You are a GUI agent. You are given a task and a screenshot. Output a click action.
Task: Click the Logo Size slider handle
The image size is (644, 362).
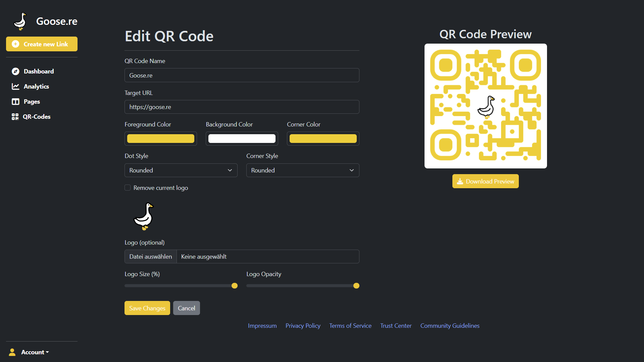coord(235,286)
